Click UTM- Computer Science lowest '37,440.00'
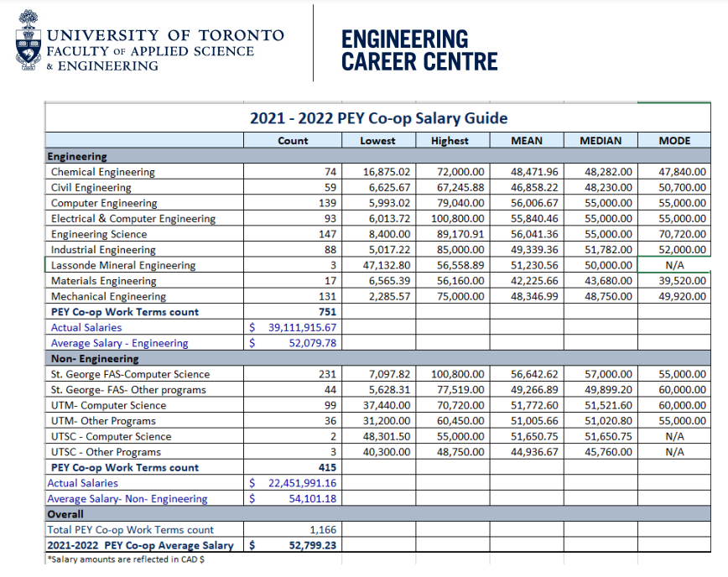The image size is (728, 577). [387, 405]
